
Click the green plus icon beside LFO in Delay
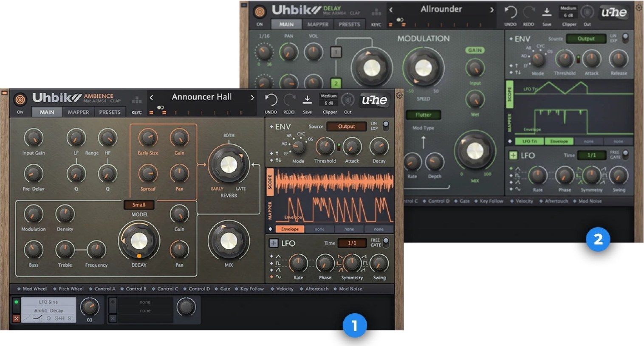click(513, 155)
